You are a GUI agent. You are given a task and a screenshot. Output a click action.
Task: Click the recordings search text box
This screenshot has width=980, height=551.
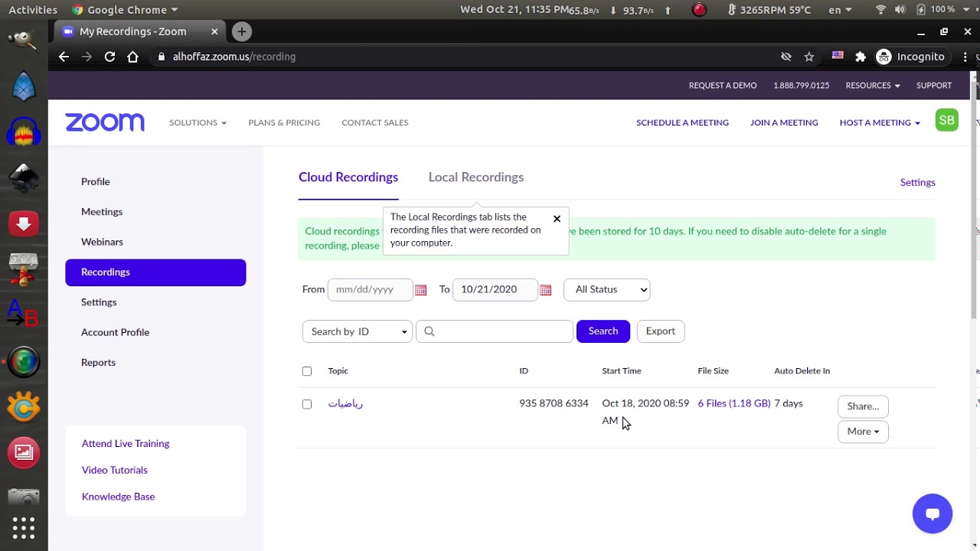495,331
